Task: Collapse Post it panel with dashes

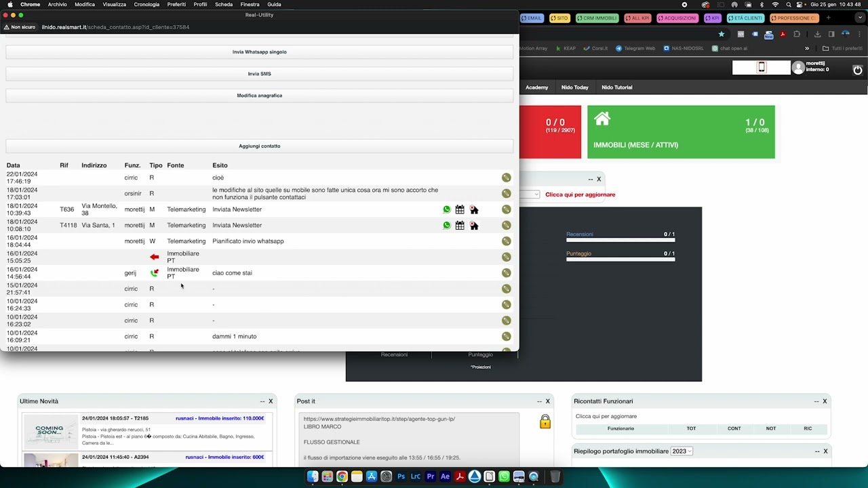Action: pyautogui.click(x=539, y=401)
